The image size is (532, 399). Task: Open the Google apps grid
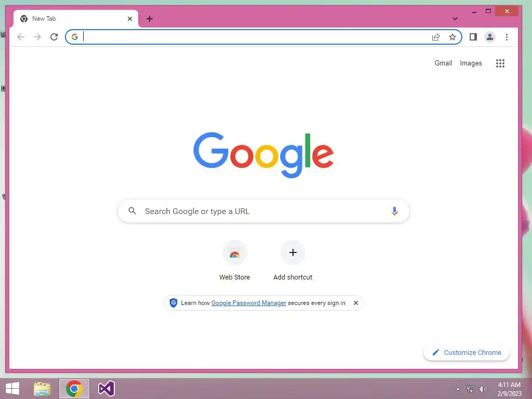500,63
